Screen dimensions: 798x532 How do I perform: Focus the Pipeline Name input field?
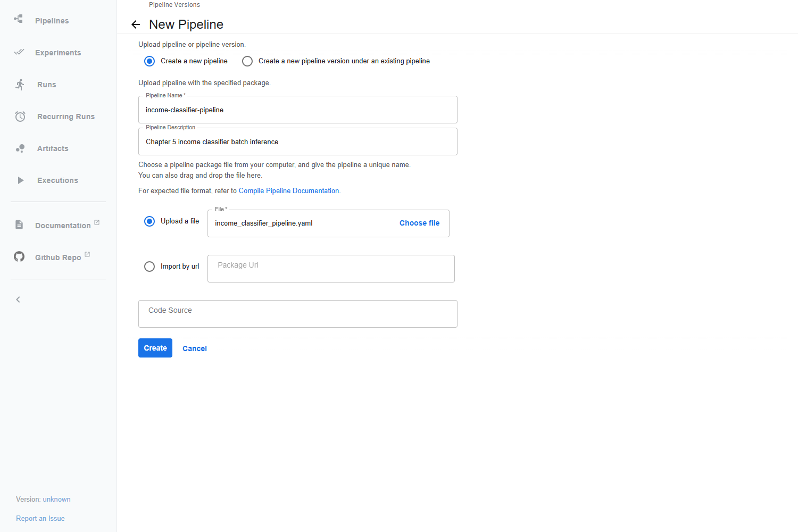(298, 110)
